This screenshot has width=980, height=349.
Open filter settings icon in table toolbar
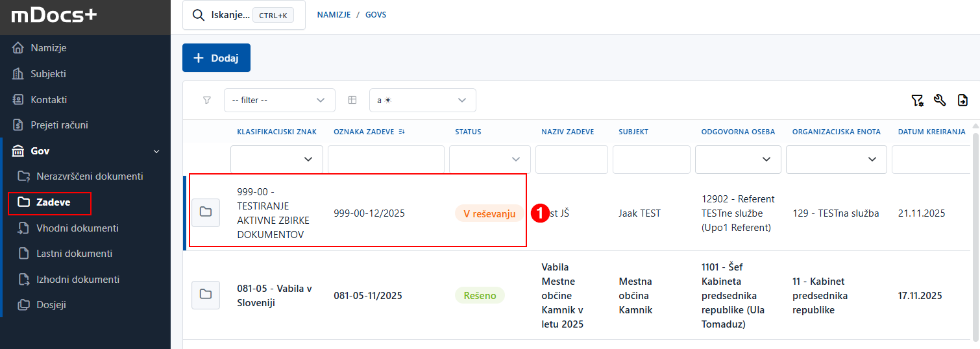coord(917,101)
